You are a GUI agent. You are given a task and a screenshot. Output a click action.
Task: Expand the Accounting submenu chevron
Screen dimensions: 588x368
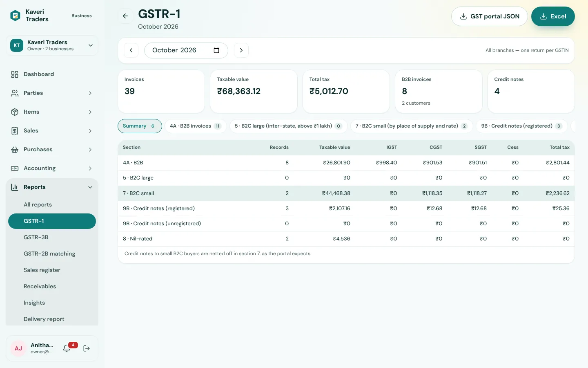tap(90, 168)
